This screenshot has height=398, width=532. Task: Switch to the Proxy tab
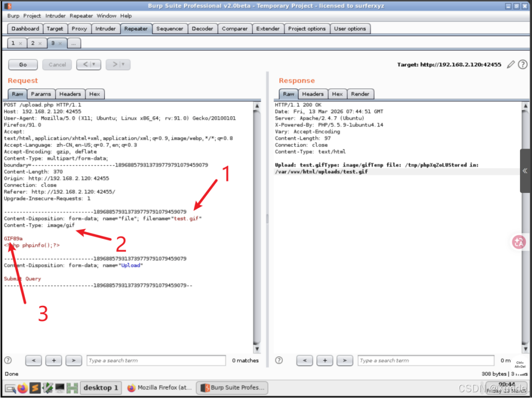click(79, 29)
